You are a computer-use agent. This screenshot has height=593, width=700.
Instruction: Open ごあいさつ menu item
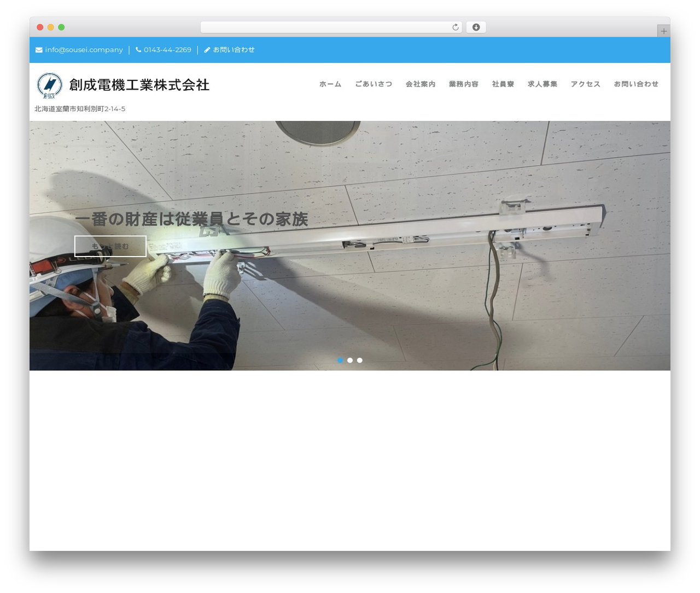pyautogui.click(x=374, y=84)
